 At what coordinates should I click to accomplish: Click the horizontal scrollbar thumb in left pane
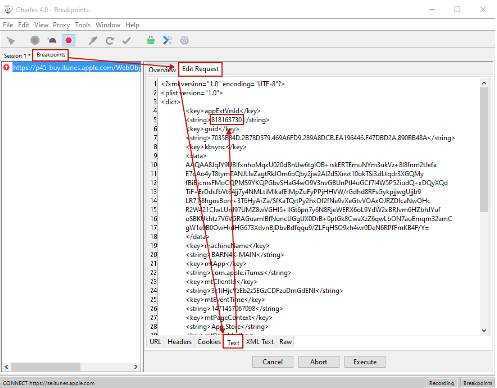46,367
